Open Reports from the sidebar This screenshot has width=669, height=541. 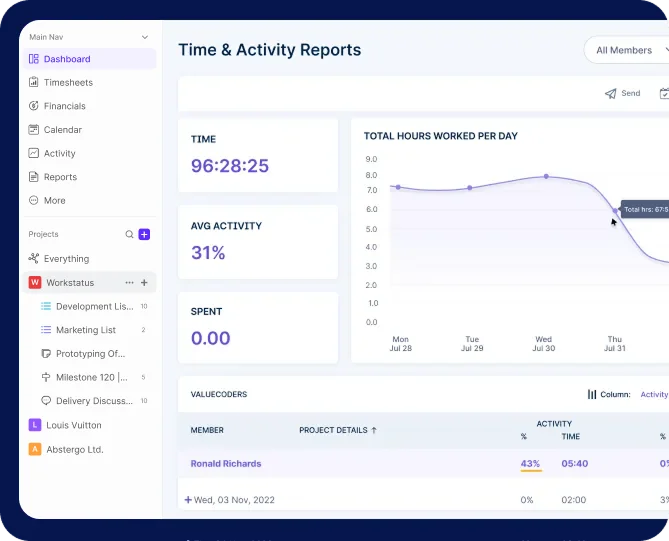pyautogui.click(x=59, y=177)
